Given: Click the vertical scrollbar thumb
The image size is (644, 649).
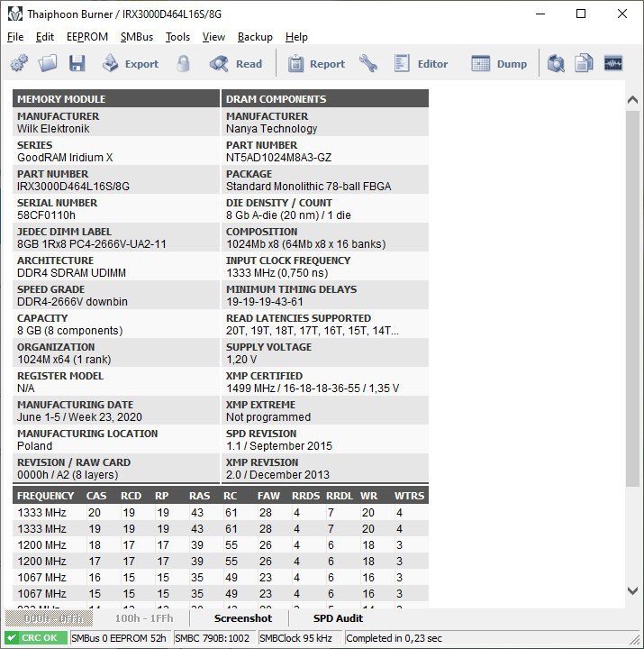Looking at the screenshot, I should point(632,299).
